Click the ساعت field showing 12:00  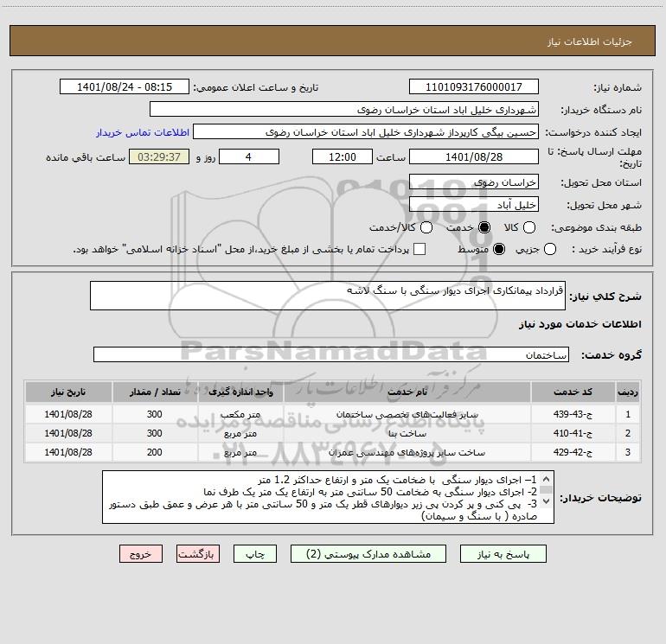click(343, 156)
